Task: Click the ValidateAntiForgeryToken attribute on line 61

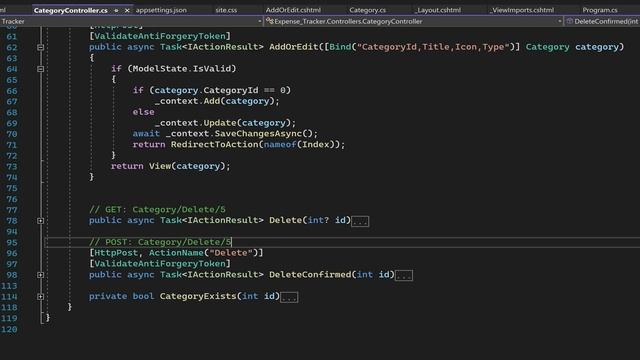Action: (x=160, y=36)
